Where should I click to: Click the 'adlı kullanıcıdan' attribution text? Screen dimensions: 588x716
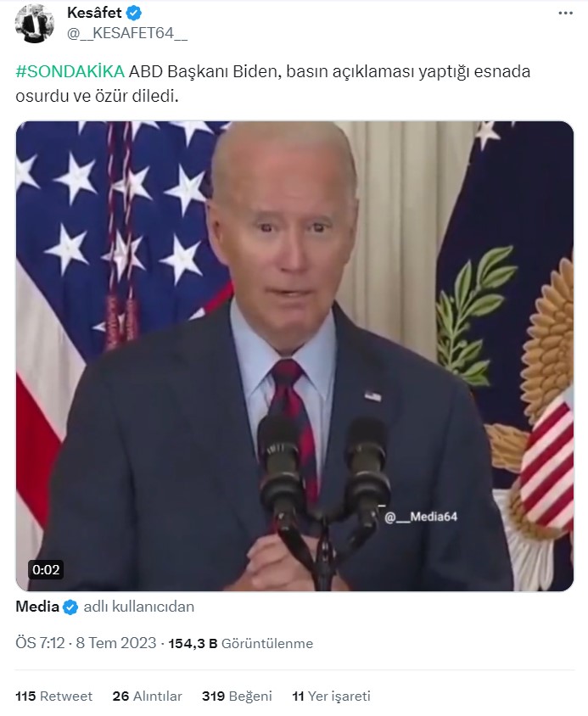click(x=139, y=607)
